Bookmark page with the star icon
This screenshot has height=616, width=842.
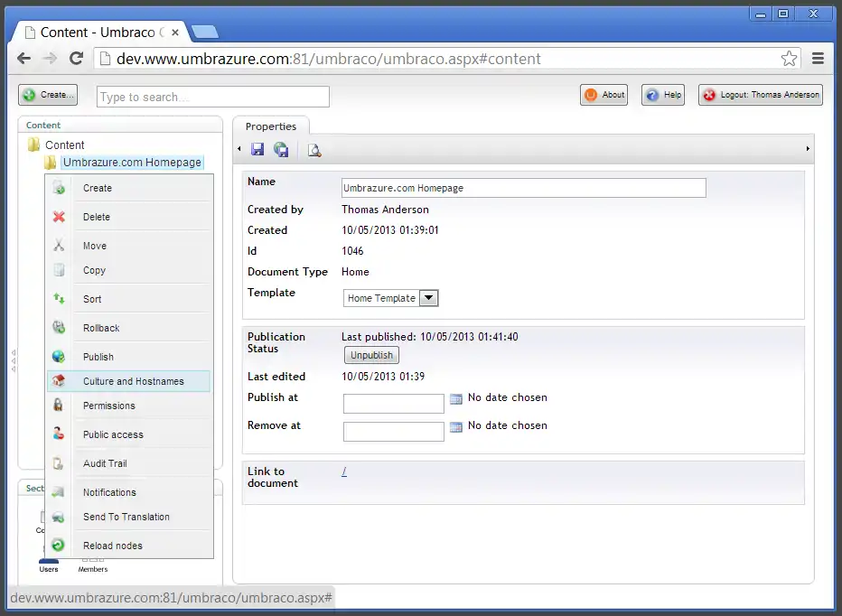789,59
